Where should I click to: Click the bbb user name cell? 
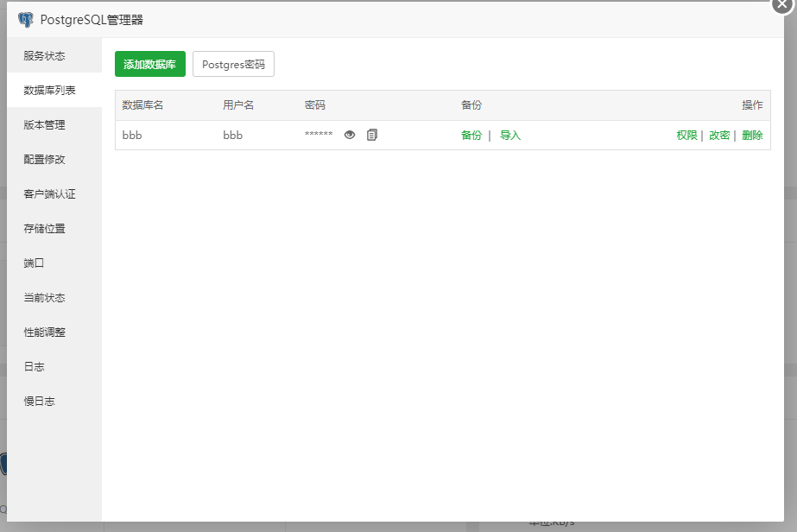tap(233, 136)
